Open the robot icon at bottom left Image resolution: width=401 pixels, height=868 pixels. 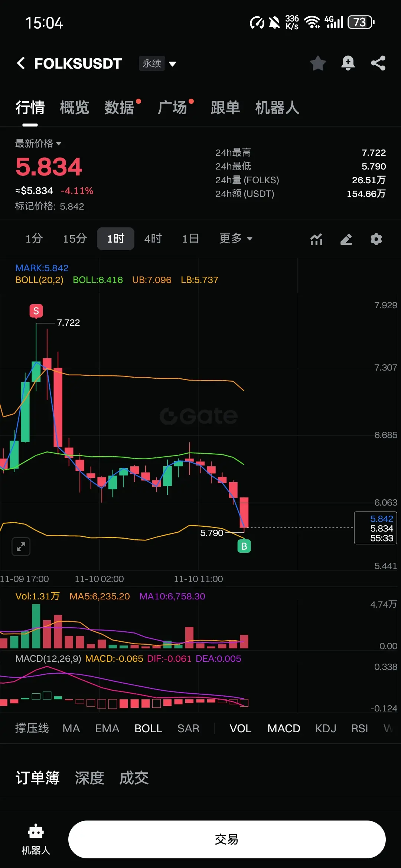(x=36, y=839)
